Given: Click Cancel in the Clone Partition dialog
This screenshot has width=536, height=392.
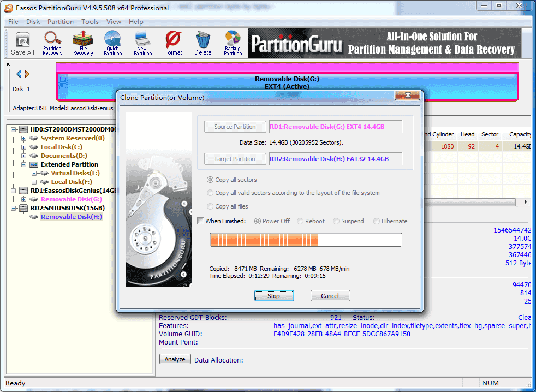Looking at the screenshot, I should click(330, 296).
